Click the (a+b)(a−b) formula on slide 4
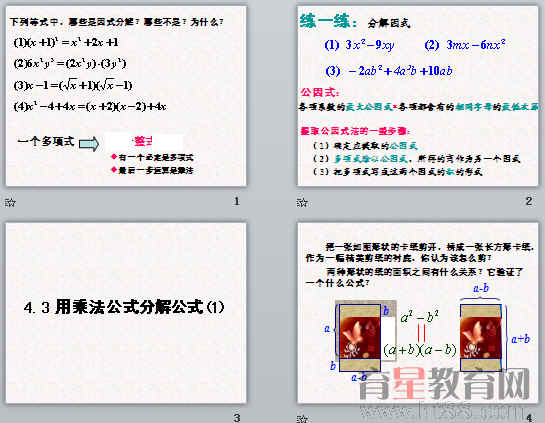545x423 pixels. [420, 349]
